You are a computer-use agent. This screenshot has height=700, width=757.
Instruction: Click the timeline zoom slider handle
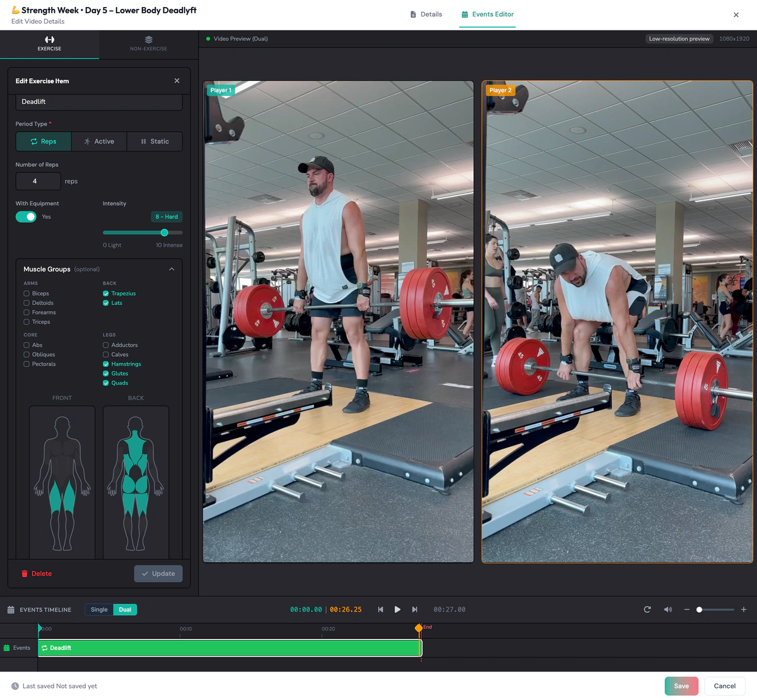699,610
